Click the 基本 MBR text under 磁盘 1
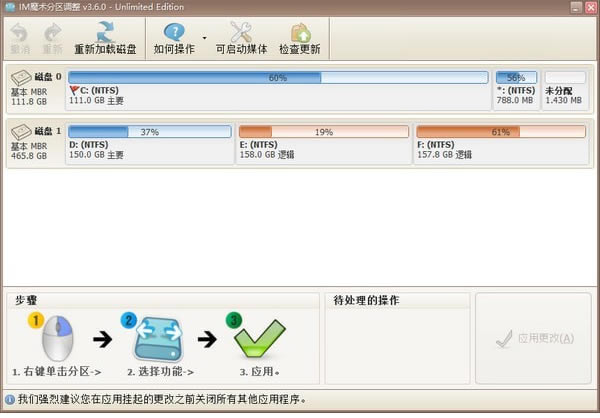Image resolution: width=600 pixels, height=418 pixels. (29, 146)
